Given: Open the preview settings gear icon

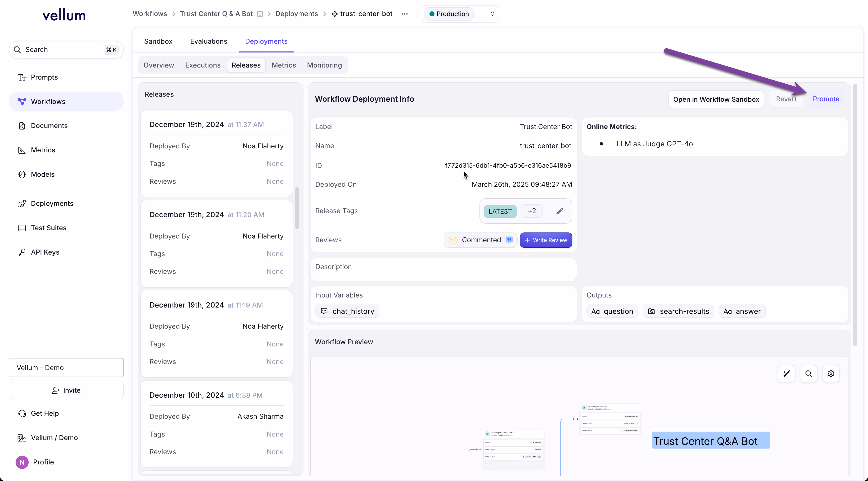Looking at the screenshot, I should pyautogui.click(x=831, y=374).
